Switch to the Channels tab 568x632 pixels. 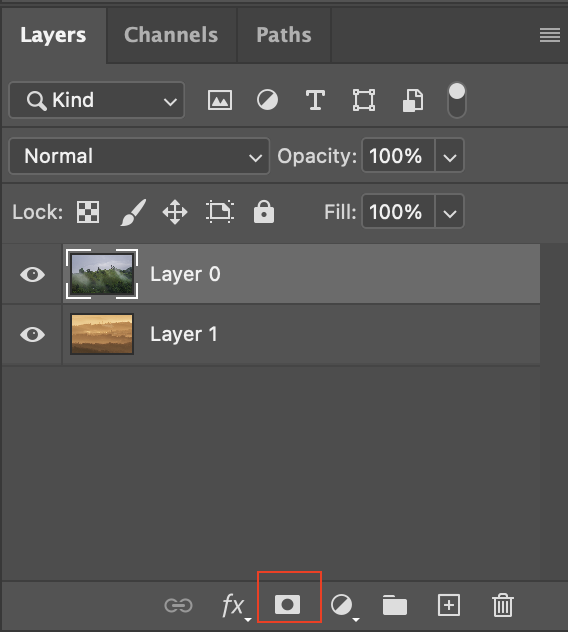pos(171,35)
